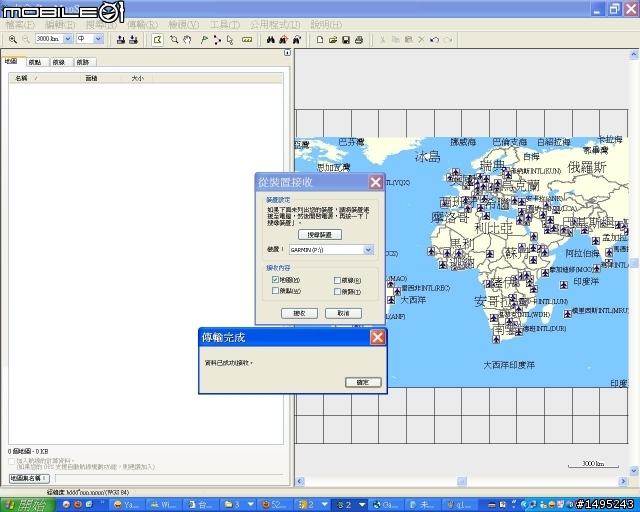This screenshot has width=640, height=512.
Task: Click the New file icon
Action: (x=320, y=40)
